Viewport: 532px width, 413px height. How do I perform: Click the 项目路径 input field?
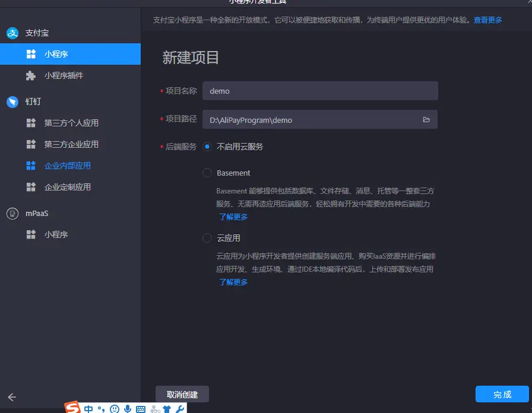coord(320,119)
